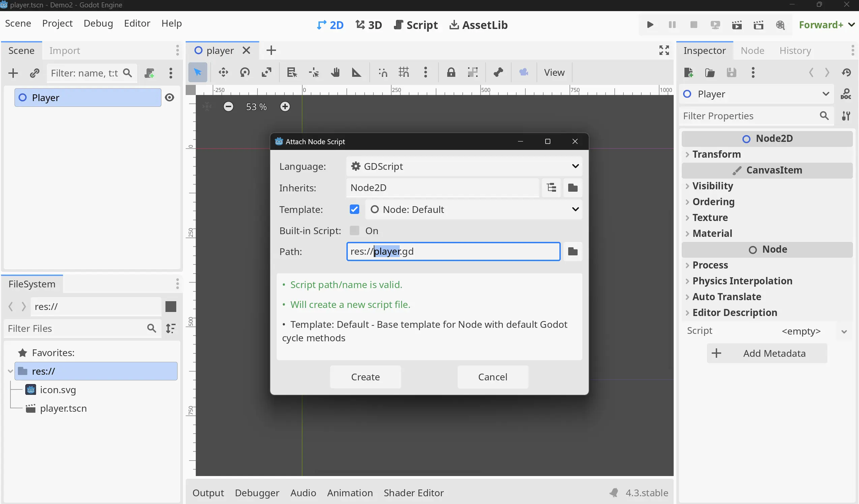Stop the running project
The width and height of the screenshot is (859, 504).
694,25
